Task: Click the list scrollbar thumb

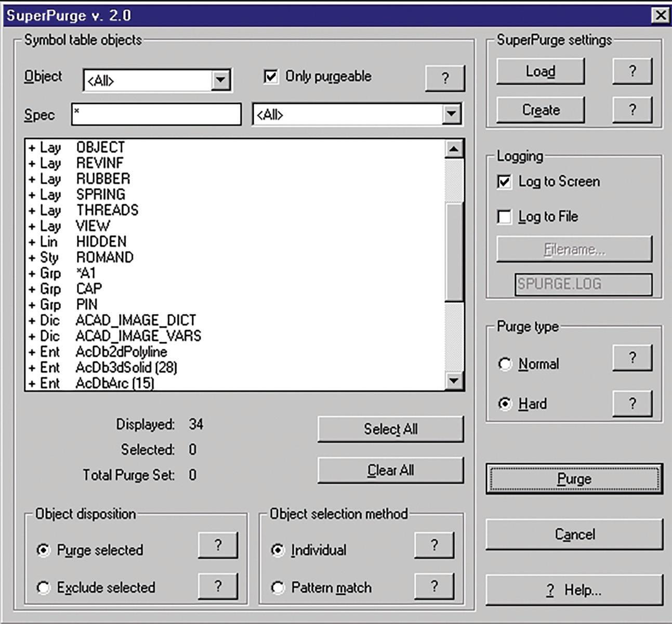Action: point(454,252)
